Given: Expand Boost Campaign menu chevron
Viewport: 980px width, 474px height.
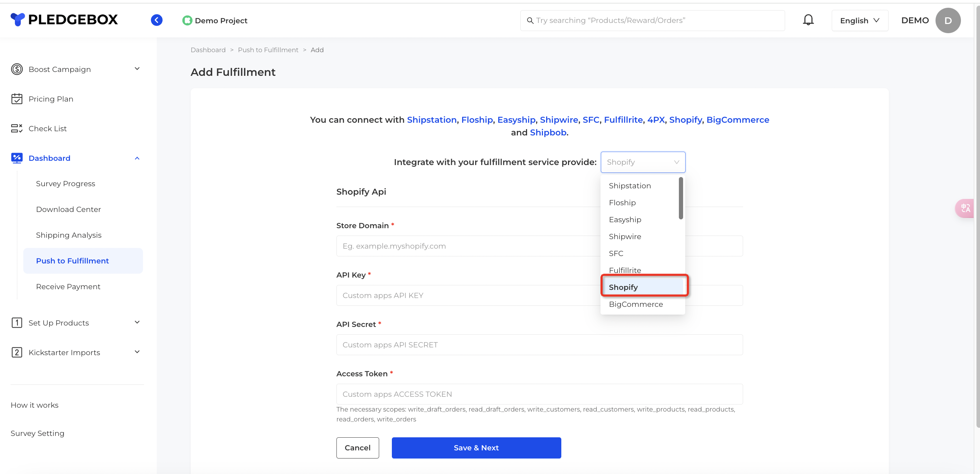Looking at the screenshot, I should (x=137, y=69).
